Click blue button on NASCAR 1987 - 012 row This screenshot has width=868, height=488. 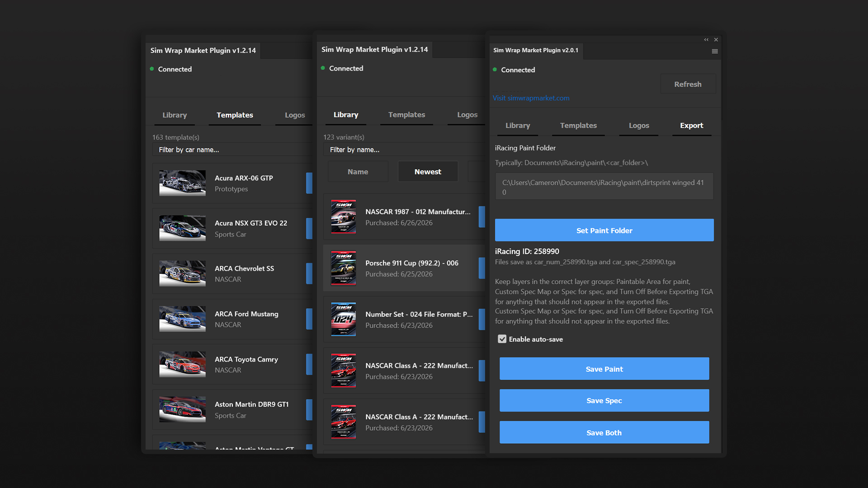point(482,217)
